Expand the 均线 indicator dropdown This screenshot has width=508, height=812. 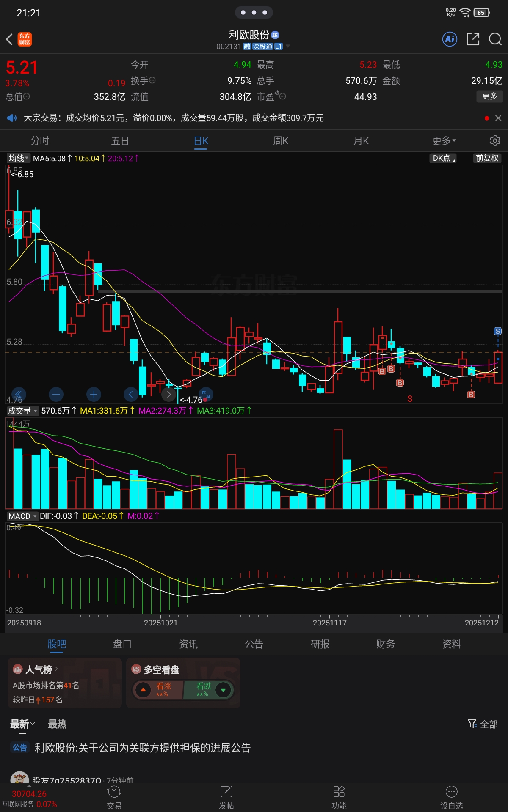pyautogui.click(x=19, y=158)
